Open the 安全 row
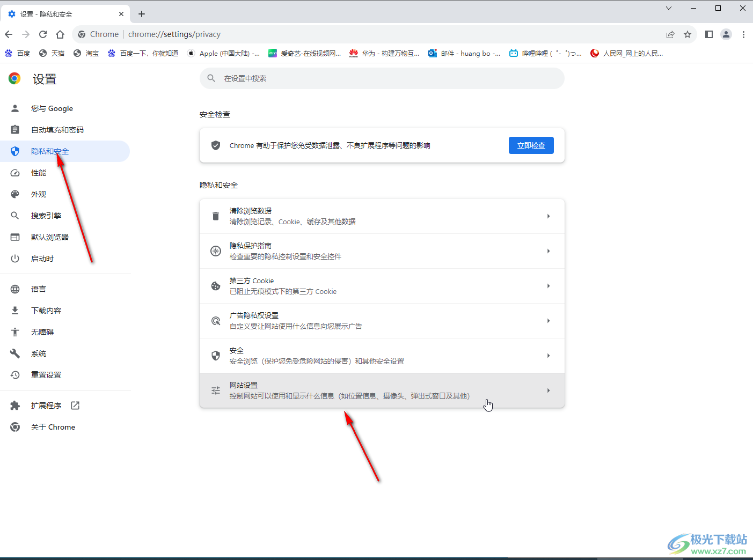Viewport: 753px width, 560px height. [x=382, y=356]
